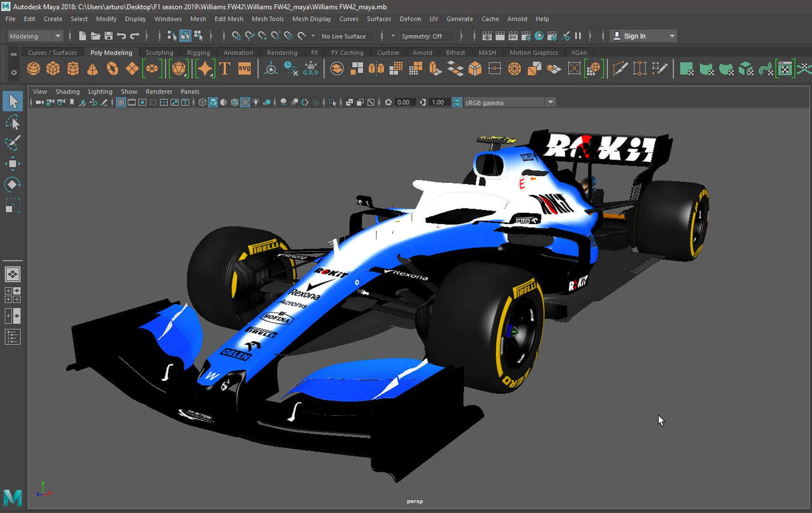Image resolution: width=812 pixels, height=513 pixels.
Task: Open the viewport Renderer menu
Action: (x=159, y=92)
